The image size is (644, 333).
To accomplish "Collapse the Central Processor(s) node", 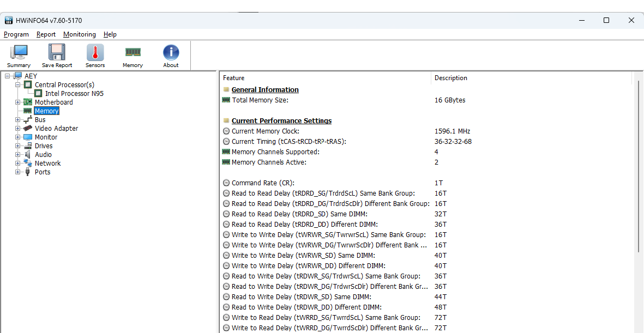I will click(17, 84).
